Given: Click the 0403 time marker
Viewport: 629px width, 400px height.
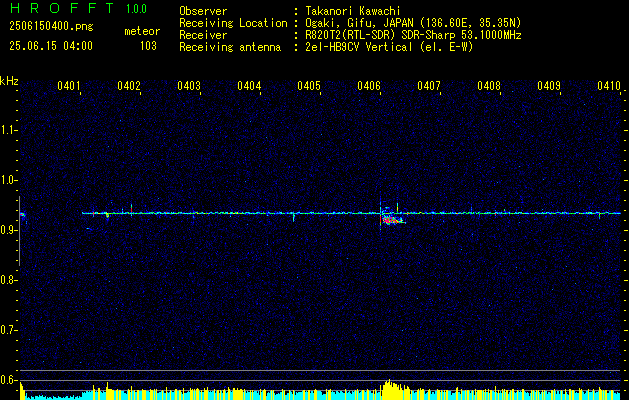Looking at the screenshot, I should click(x=189, y=85).
